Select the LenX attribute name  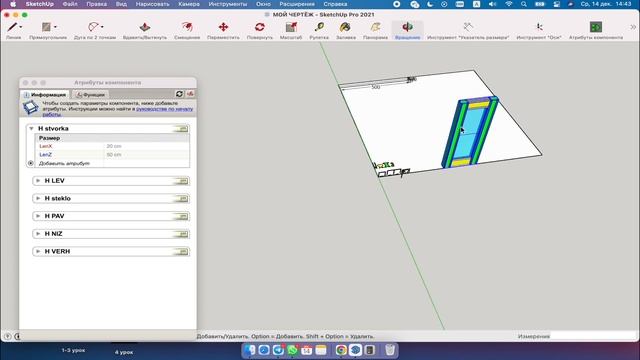point(46,146)
